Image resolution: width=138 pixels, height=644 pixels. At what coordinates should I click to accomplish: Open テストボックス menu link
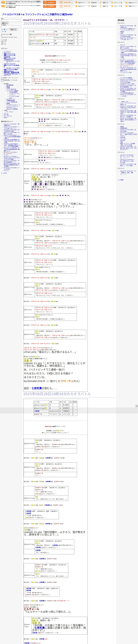(8, 116)
